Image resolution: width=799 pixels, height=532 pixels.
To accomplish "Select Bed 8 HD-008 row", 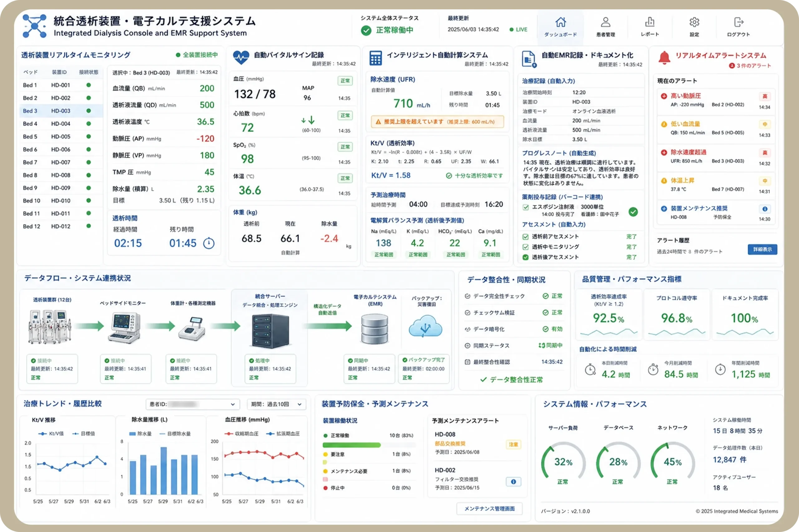I will (x=61, y=175).
